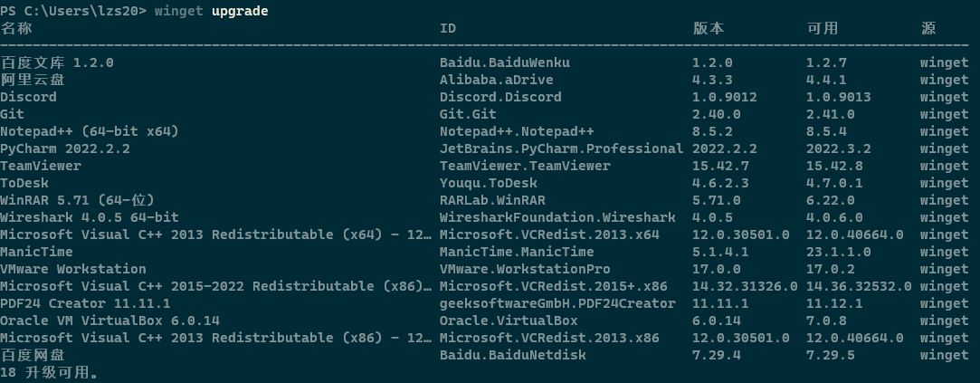Click the PS C:\Users\lzs20> prompt
Screen dimensions: 980x383
click(x=73, y=11)
